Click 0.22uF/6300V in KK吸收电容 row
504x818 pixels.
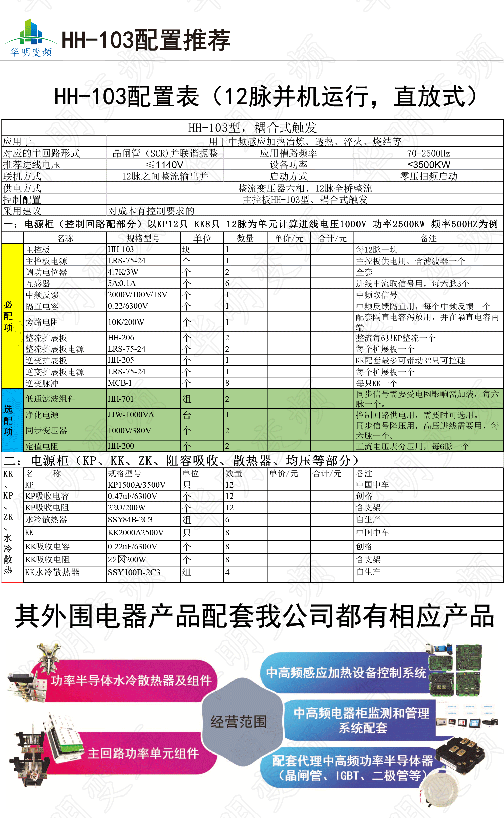pos(132,546)
